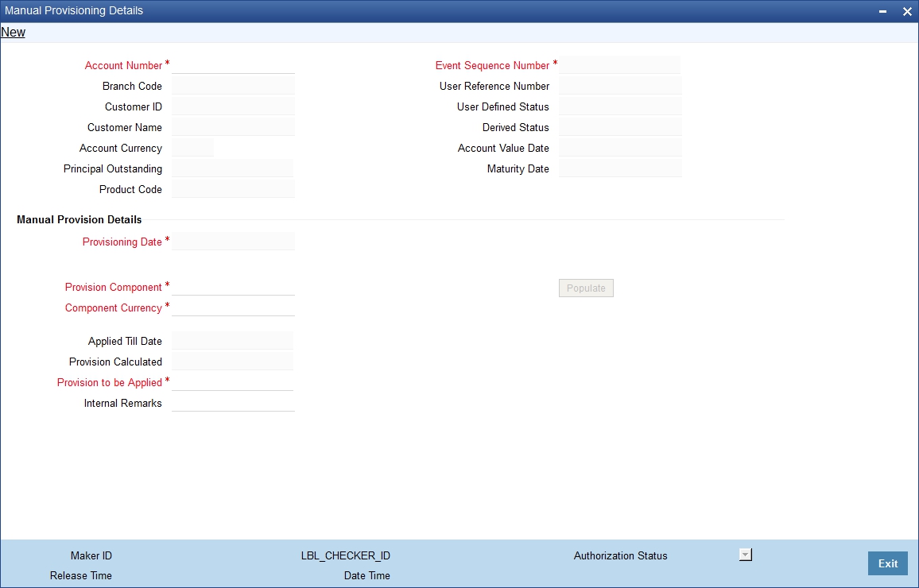The height and width of the screenshot is (588, 919).
Task: Click the Provision Calculated field
Action: pyautogui.click(x=232, y=361)
